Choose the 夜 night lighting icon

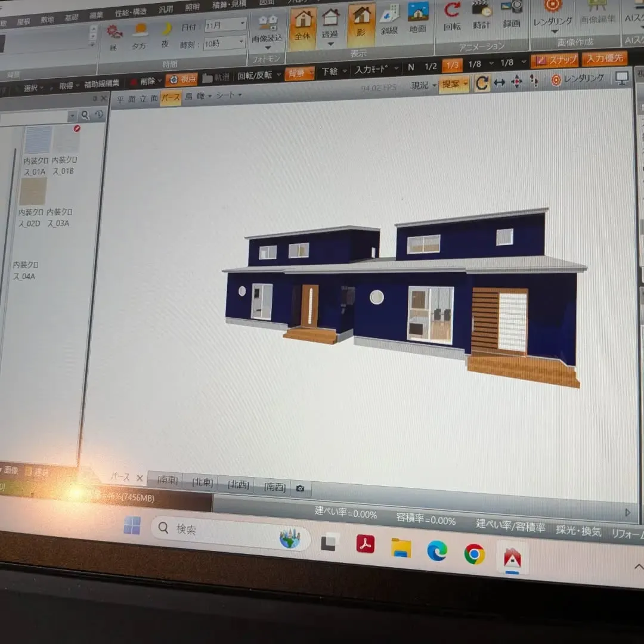click(166, 36)
